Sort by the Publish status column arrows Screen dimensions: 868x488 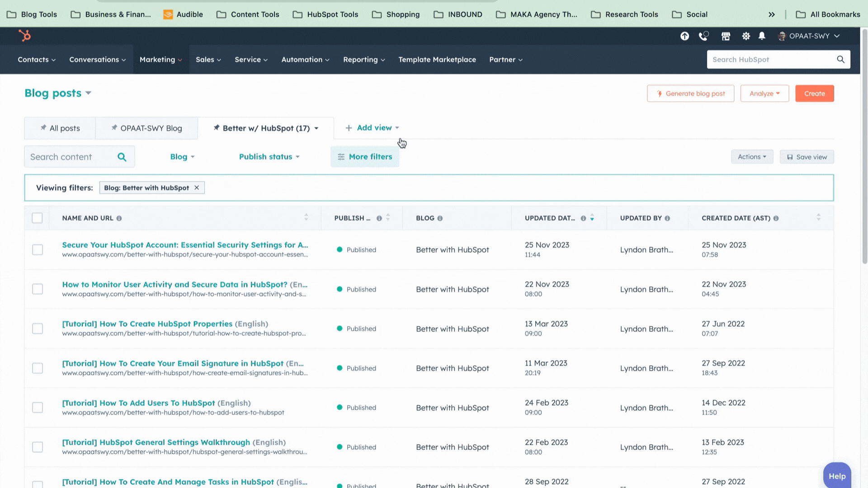click(x=388, y=217)
